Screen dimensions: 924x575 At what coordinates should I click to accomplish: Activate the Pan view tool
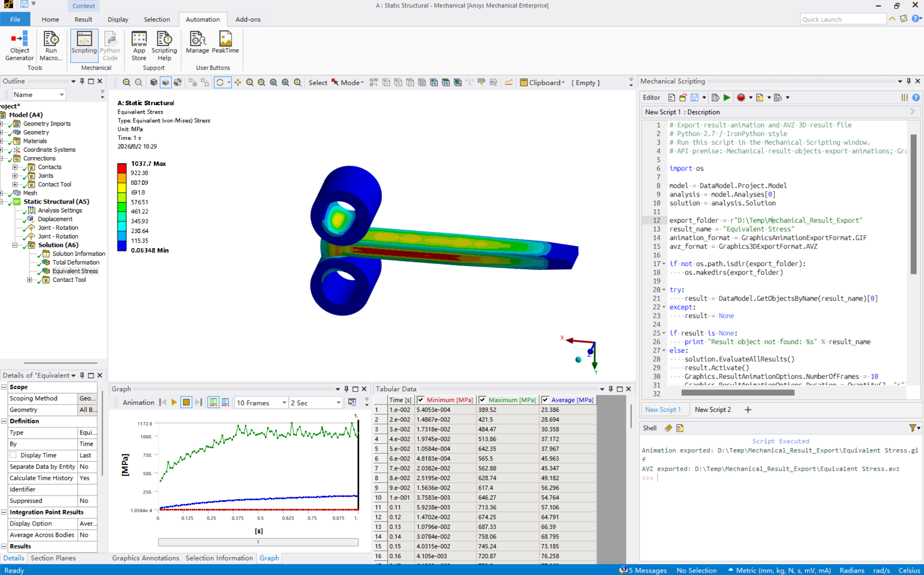[x=238, y=82]
